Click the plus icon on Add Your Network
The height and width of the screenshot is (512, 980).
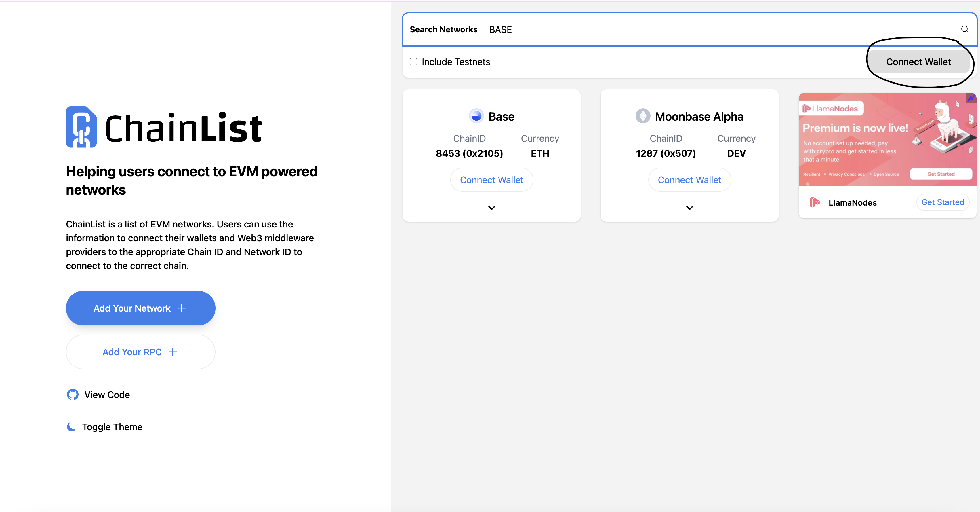point(182,308)
